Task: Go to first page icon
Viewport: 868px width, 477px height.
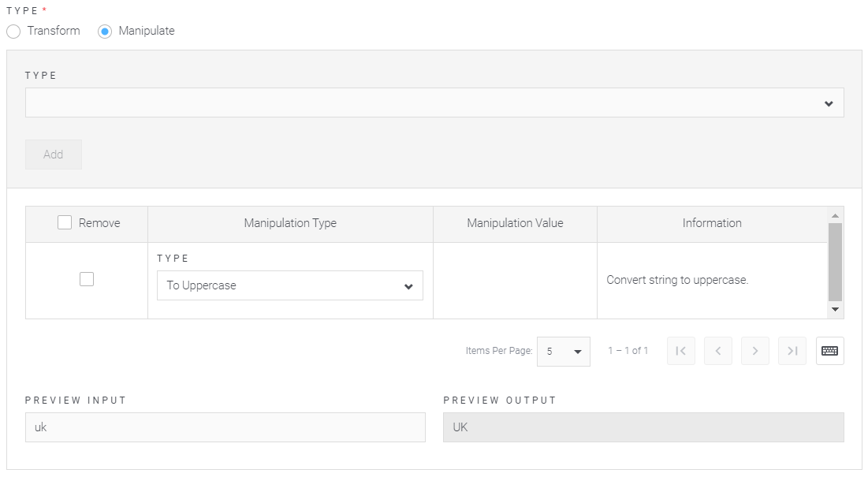Action: pyautogui.click(x=681, y=351)
